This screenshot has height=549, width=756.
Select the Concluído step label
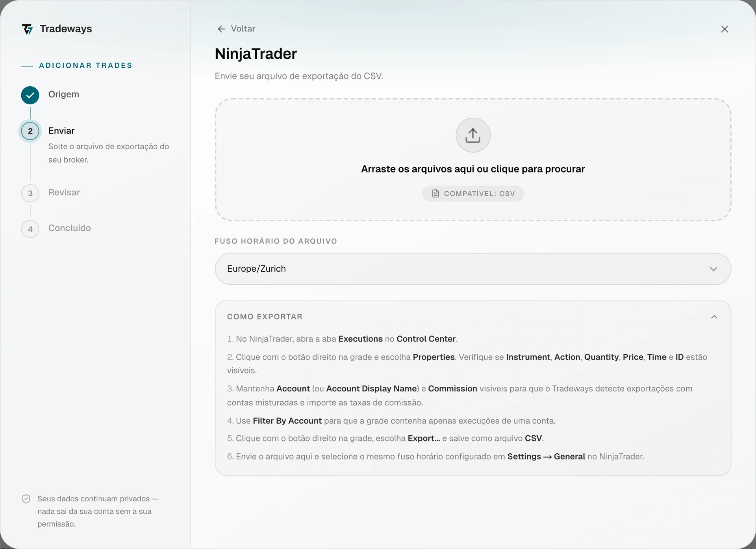70,228
